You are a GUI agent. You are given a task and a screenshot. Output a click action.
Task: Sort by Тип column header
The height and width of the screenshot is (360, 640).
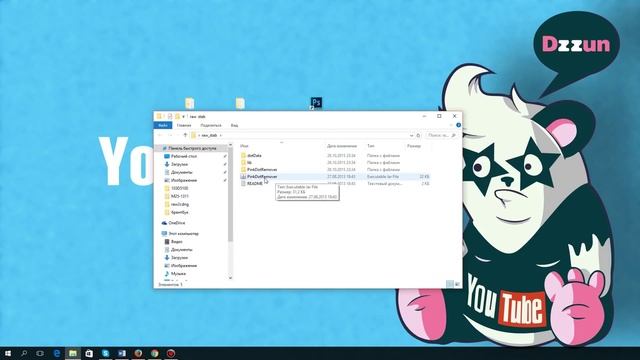click(371, 146)
